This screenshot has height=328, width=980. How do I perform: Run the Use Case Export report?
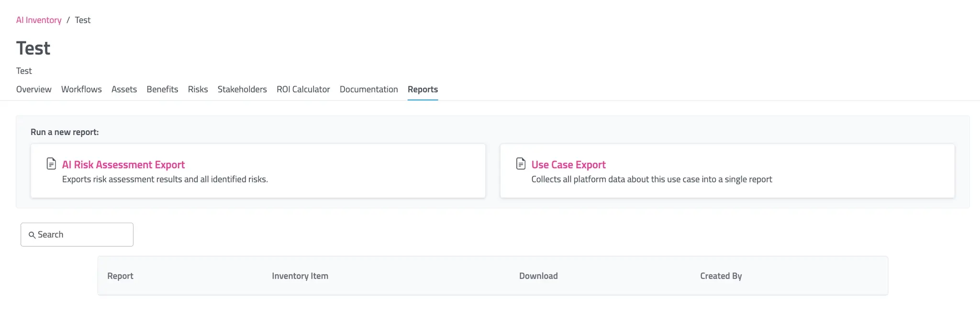(568, 165)
